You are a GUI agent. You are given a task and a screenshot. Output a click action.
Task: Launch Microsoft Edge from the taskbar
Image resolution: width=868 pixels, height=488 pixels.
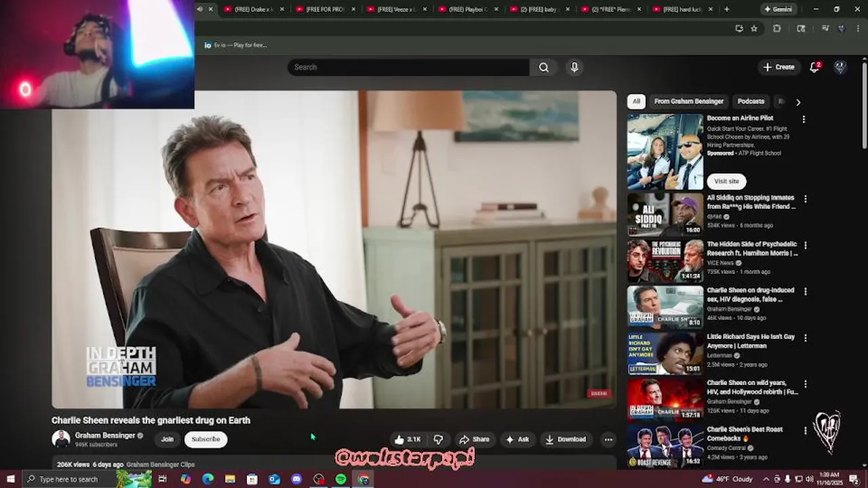(208, 479)
